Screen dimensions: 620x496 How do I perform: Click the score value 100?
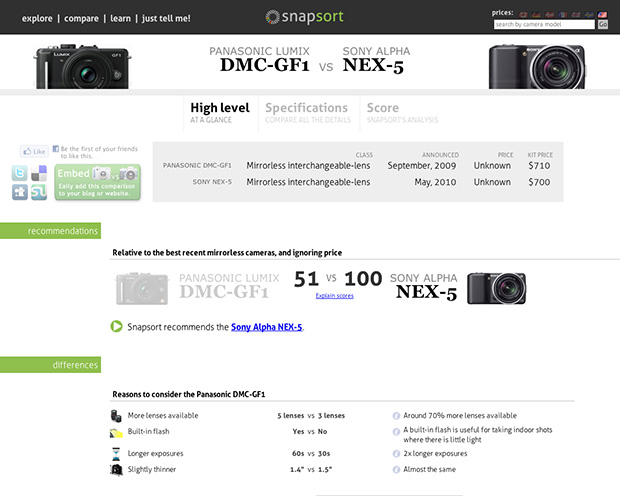pyautogui.click(x=363, y=279)
